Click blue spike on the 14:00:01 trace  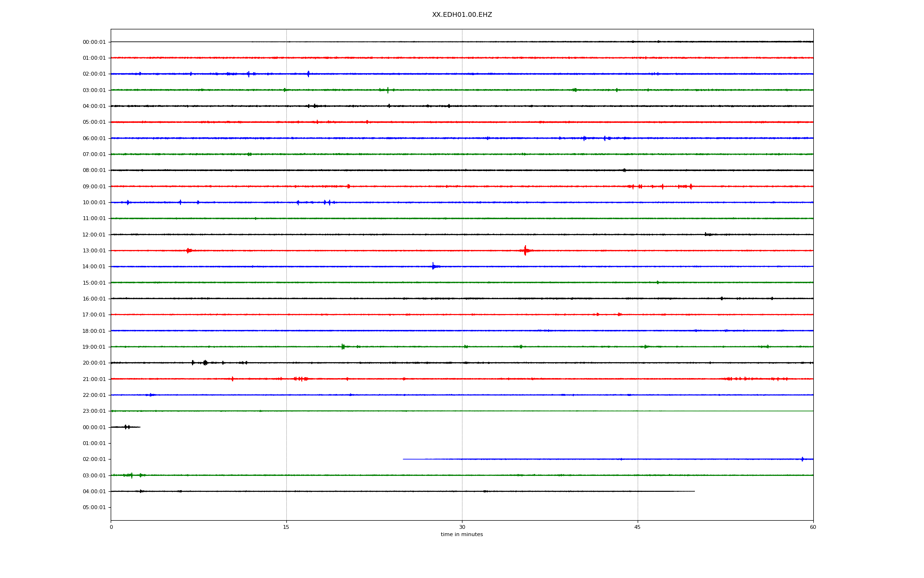point(433,266)
